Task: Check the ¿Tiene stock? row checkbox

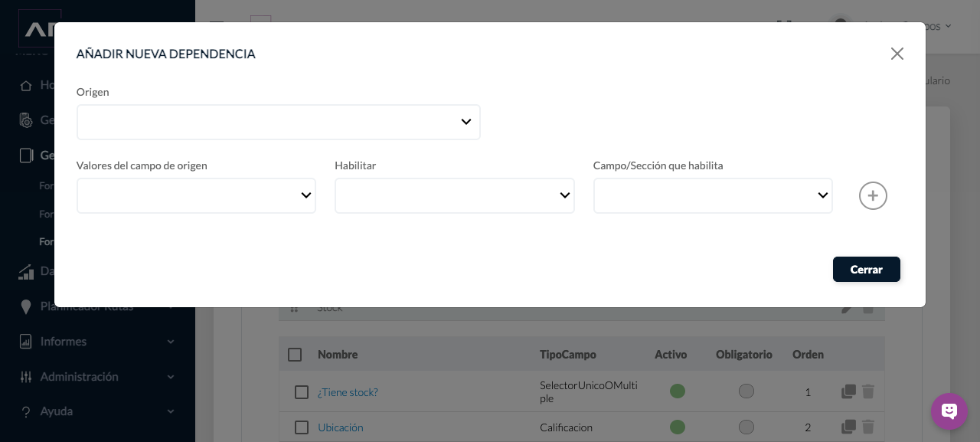Action: pos(302,392)
